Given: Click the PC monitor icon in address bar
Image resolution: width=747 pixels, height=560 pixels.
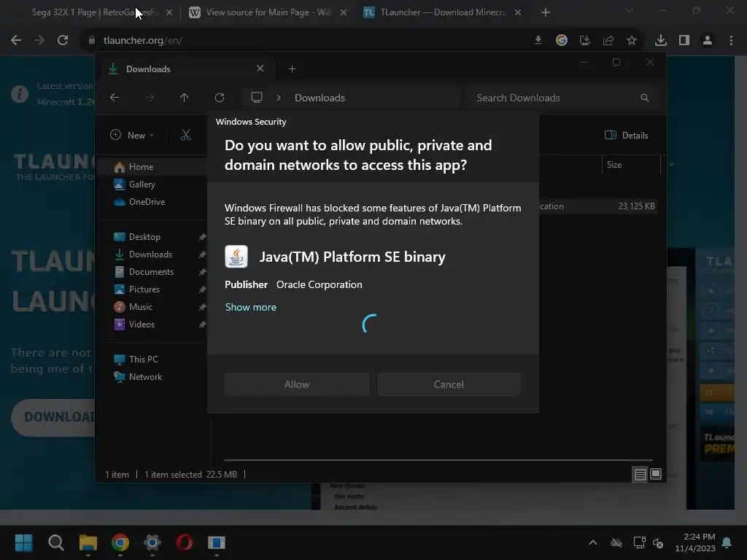Looking at the screenshot, I should (257, 98).
